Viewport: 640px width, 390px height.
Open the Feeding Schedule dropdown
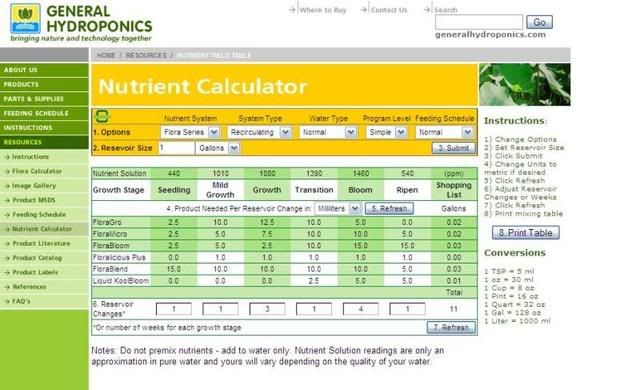(x=444, y=132)
